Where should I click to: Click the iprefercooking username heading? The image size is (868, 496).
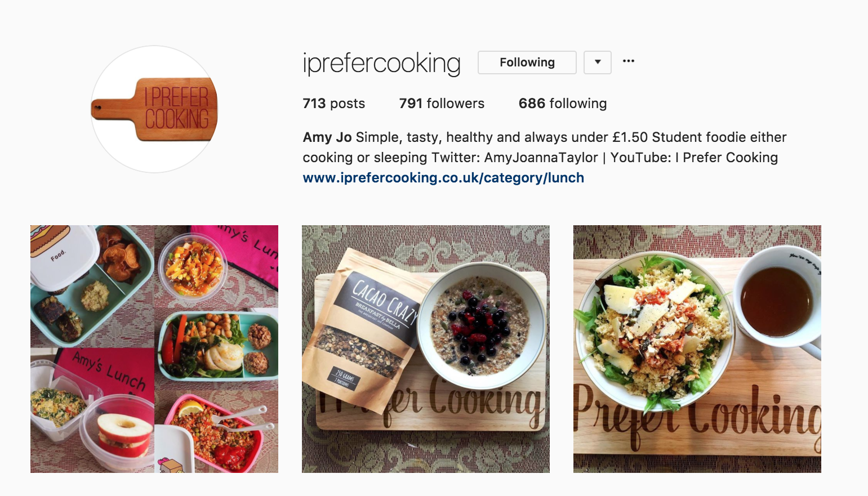[381, 62]
